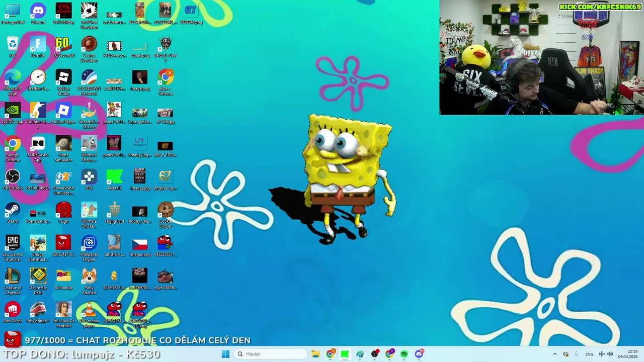Screen dimensions: 644x362
Task: Open Riot Client desktop shortcut
Action: (13, 312)
